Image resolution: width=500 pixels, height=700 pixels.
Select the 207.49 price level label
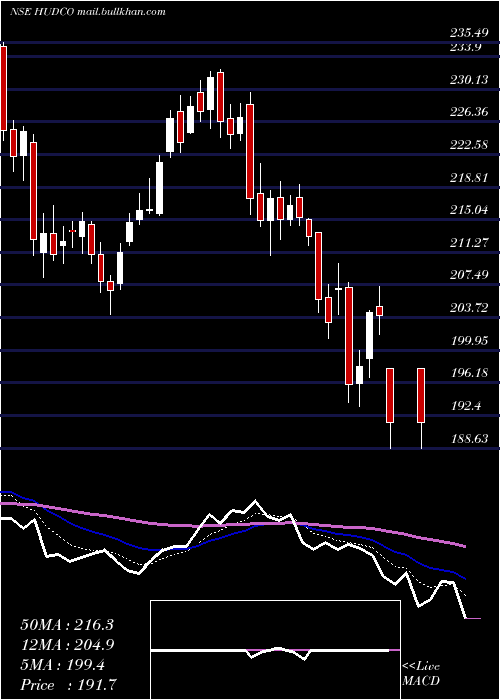(x=469, y=275)
